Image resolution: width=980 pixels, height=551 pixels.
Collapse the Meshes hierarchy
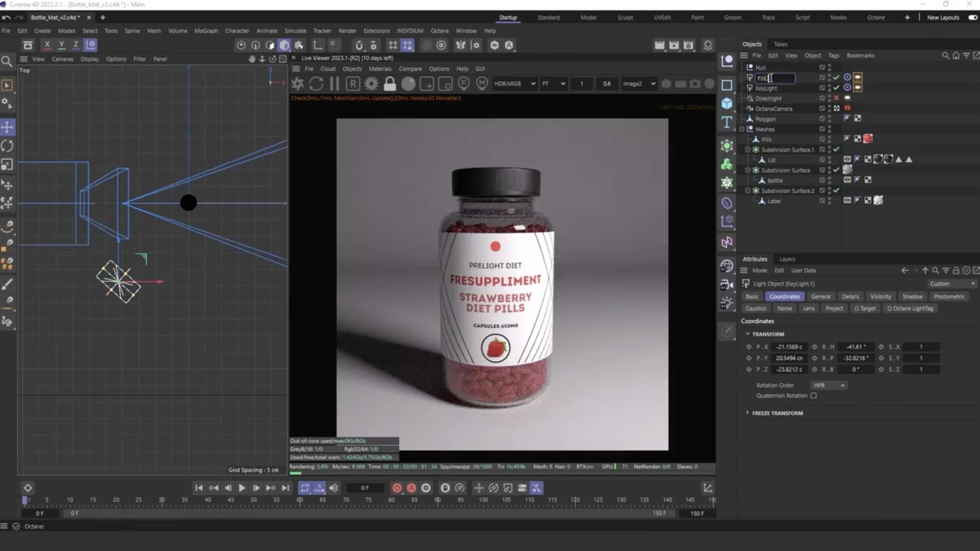[742, 129]
